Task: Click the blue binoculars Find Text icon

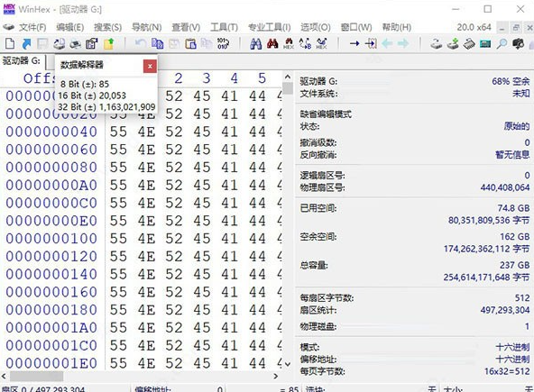Action: click(256, 43)
